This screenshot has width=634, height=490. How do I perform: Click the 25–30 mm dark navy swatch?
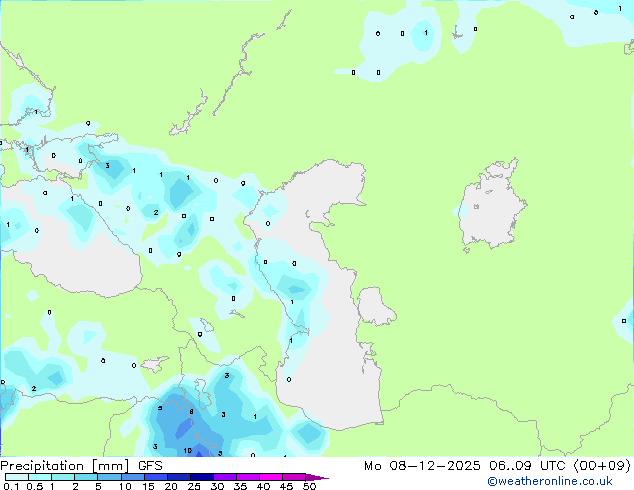(202, 477)
